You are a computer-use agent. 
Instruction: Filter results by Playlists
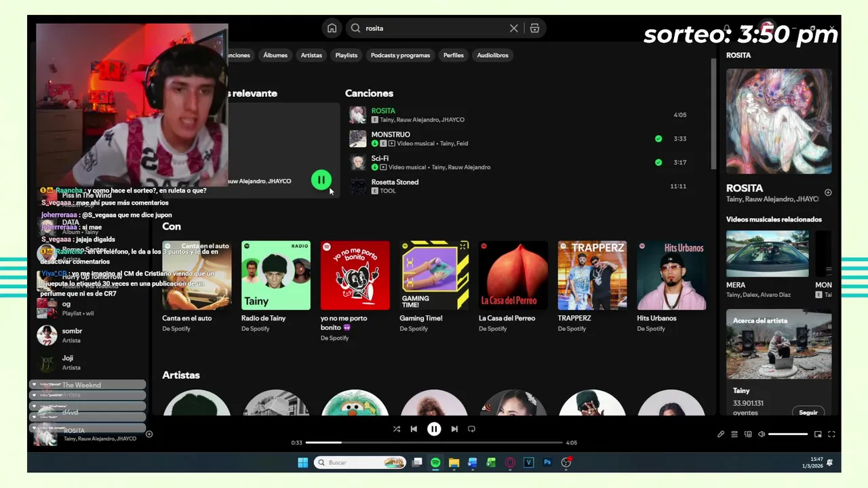[x=346, y=56]
